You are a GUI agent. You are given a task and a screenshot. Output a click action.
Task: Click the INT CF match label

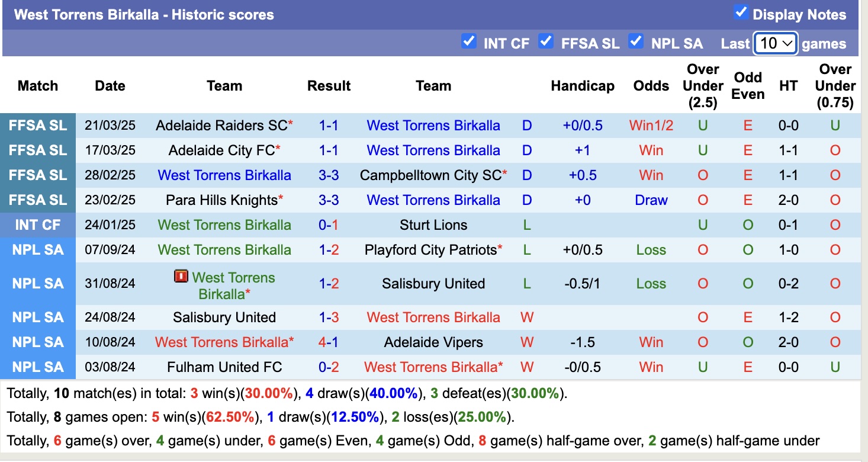[x=38, y=225]
